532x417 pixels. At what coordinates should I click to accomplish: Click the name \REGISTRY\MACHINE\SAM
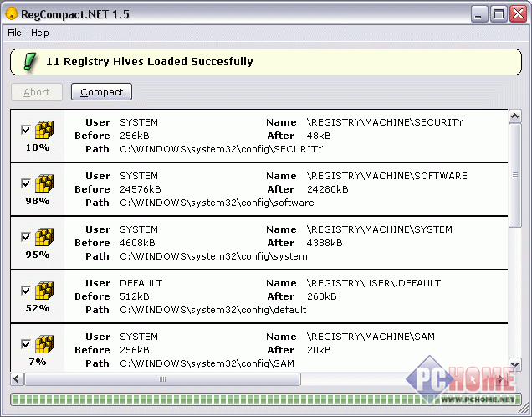pyautogui.click(x=371, y=337)
